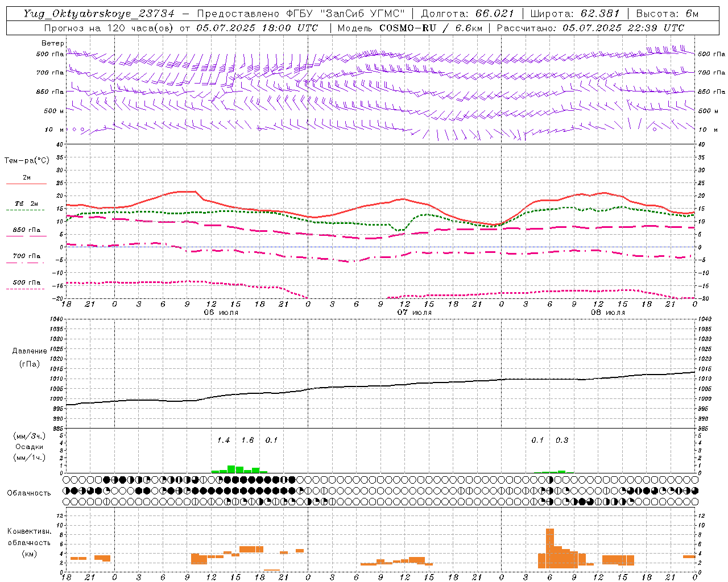Image resolution: width=728 pixels, height=582 pixels.
Task: Click the Td 2м dew point legend label
Action: coord(26,203)
